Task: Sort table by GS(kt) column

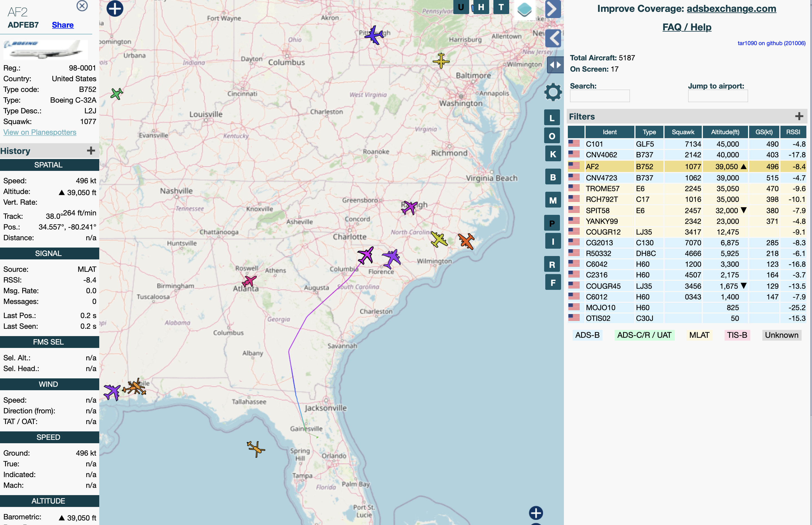Action: click(764, 132)
